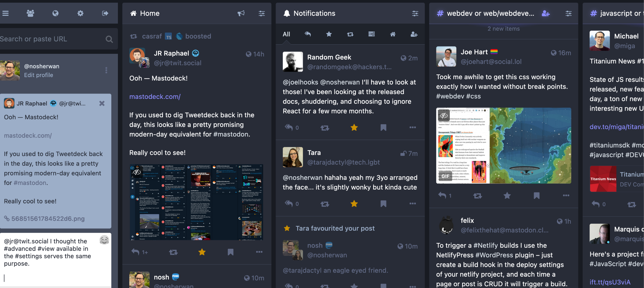
Task: Reply to Random Geek's notification
Action: coord(289,128)
